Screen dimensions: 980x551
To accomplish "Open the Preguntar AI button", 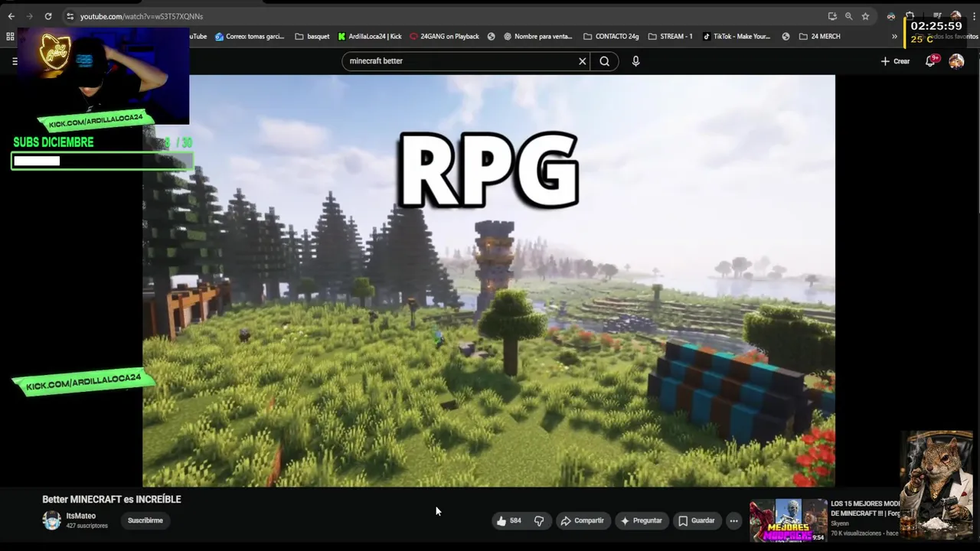I will click(642, 520).
